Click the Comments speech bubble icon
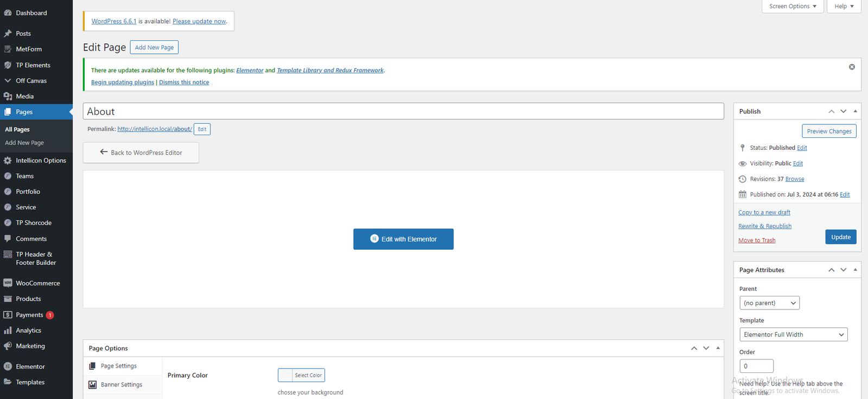Screen dimensions: 868x399 tap(8, 238)
